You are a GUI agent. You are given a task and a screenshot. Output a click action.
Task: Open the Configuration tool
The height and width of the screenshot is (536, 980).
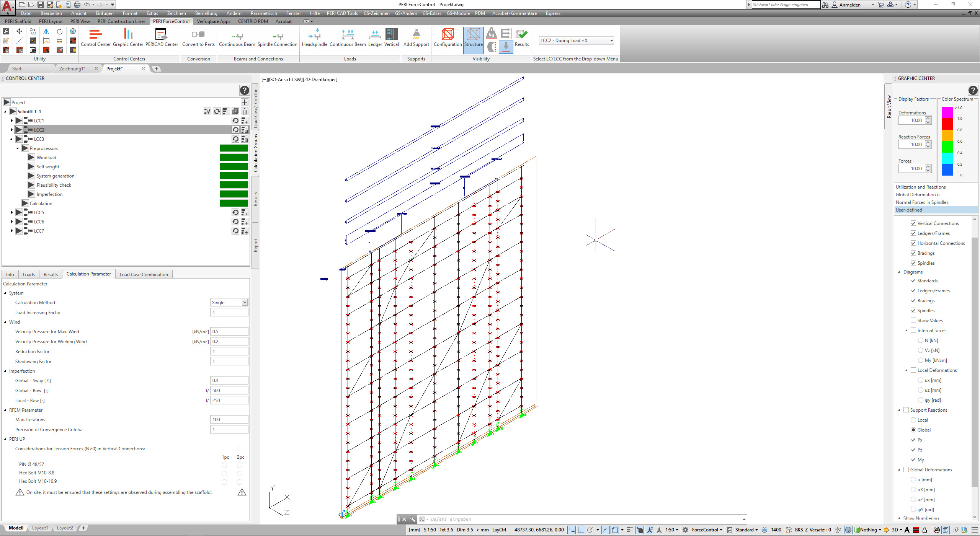[447, 38]
